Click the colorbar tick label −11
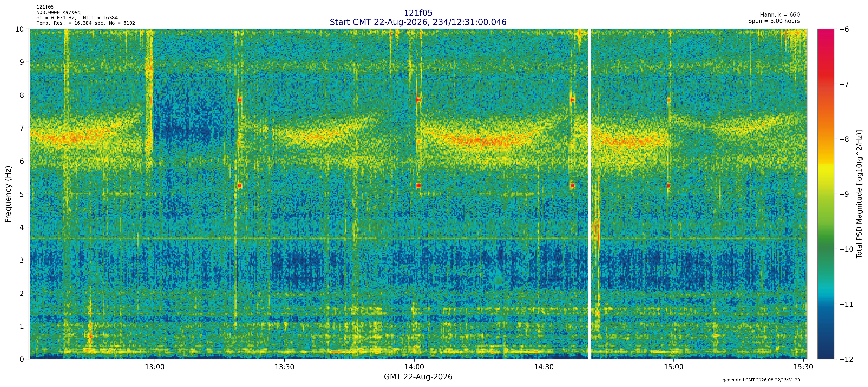The width and height of the screenshot is (868, 387). pos(846,304)
